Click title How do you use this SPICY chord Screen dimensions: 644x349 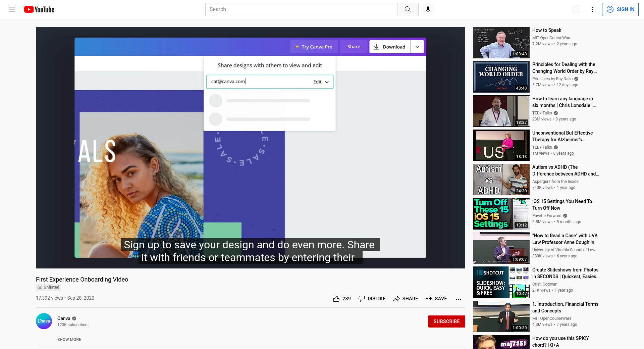pos(560,342)
